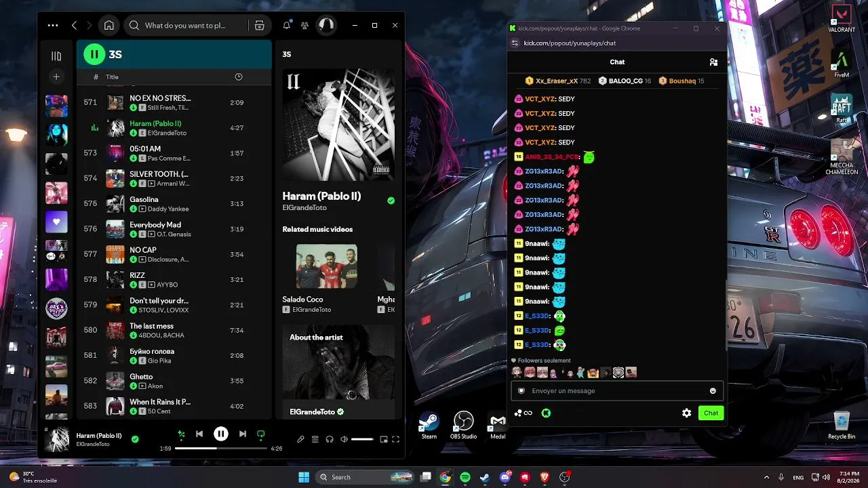Select the track 05:01 AM
868x488 pixels.
tap(174, 153)
